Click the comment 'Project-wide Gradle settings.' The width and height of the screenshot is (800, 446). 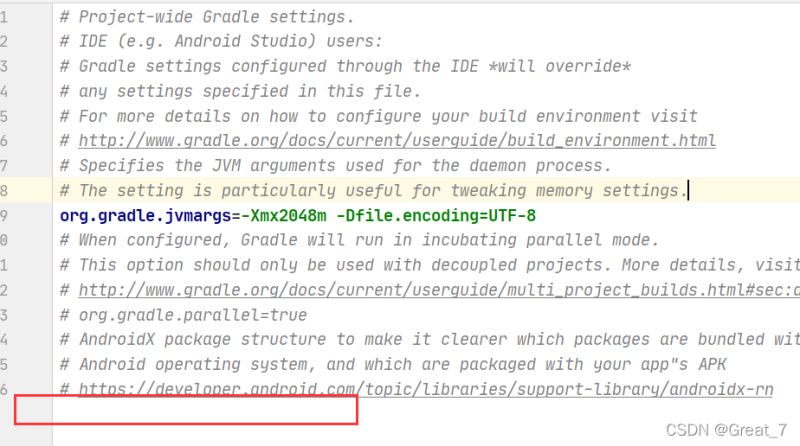coord(216,17)
